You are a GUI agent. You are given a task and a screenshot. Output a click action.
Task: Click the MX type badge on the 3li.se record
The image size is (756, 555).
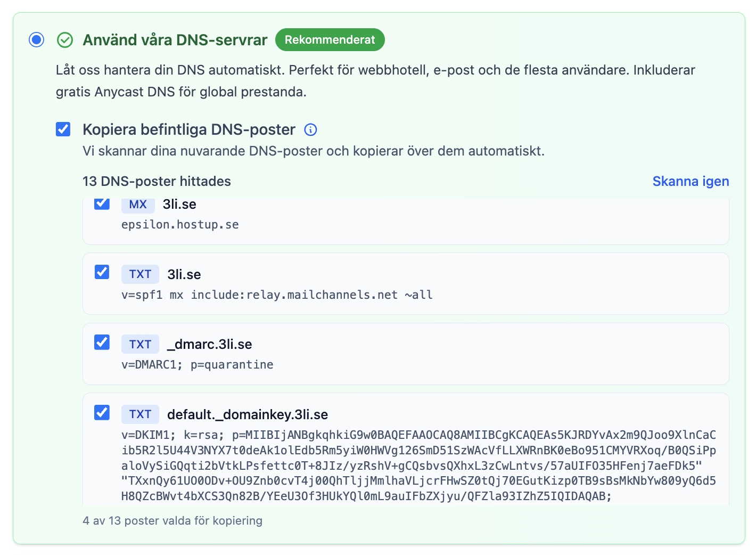pos(138,204)
